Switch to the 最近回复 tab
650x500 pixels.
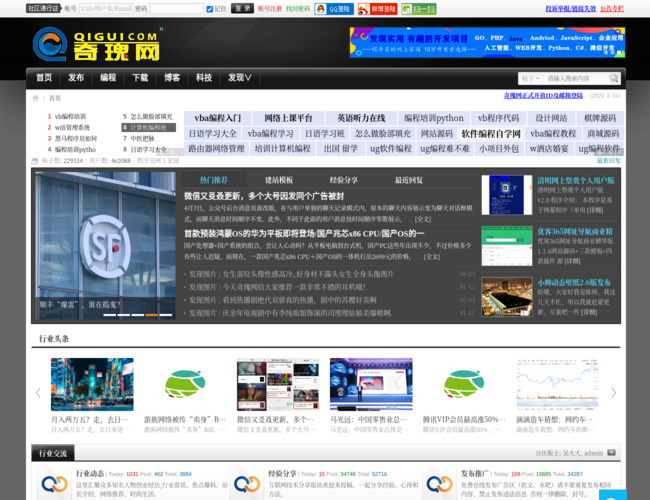pyautogui.click(x=409, y=180)
